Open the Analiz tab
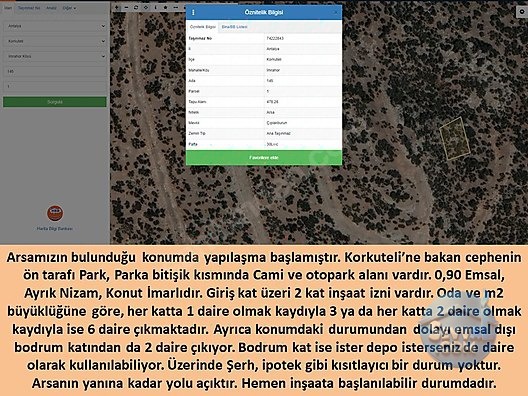The height and width of the screenshot is (396, 528). [x=51, y=8]
